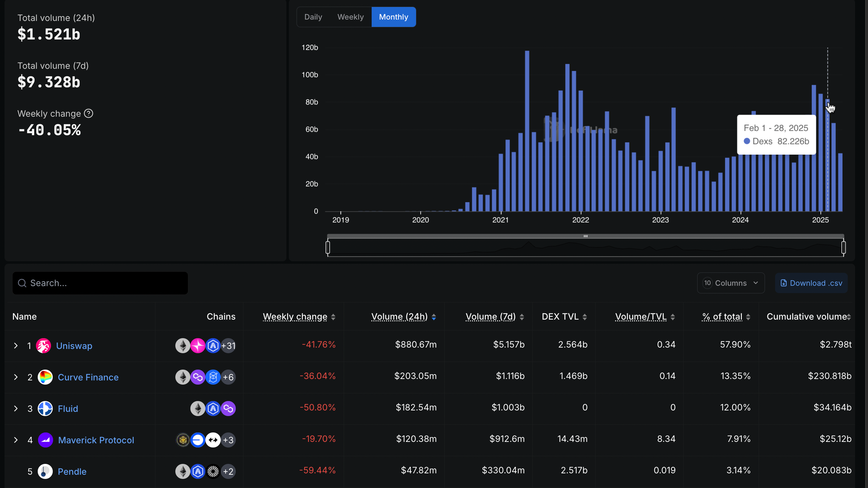868x488 pixels.
Task: Show the +6 more chains for Curve
Action: [228, 377]
